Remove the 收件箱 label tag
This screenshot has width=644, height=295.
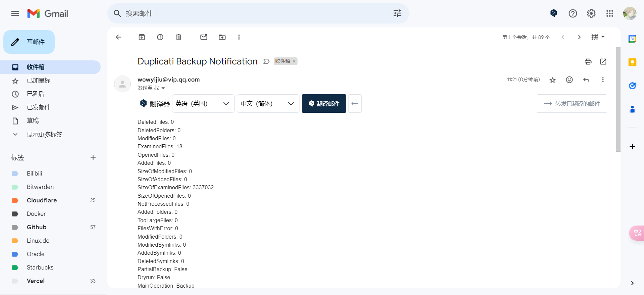coord(294,61)
